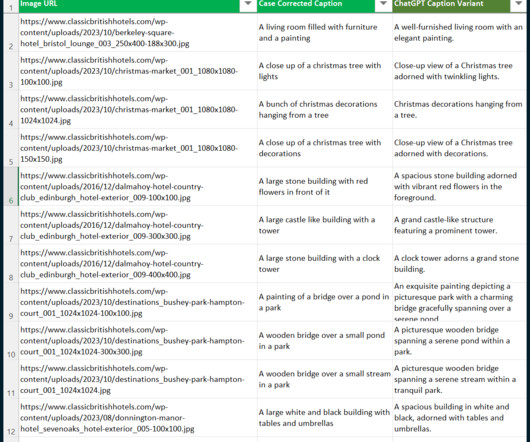Select caption 'A large white and black building'
The height and width of the screenshot is (442, 530).
[x=325, y=418]
